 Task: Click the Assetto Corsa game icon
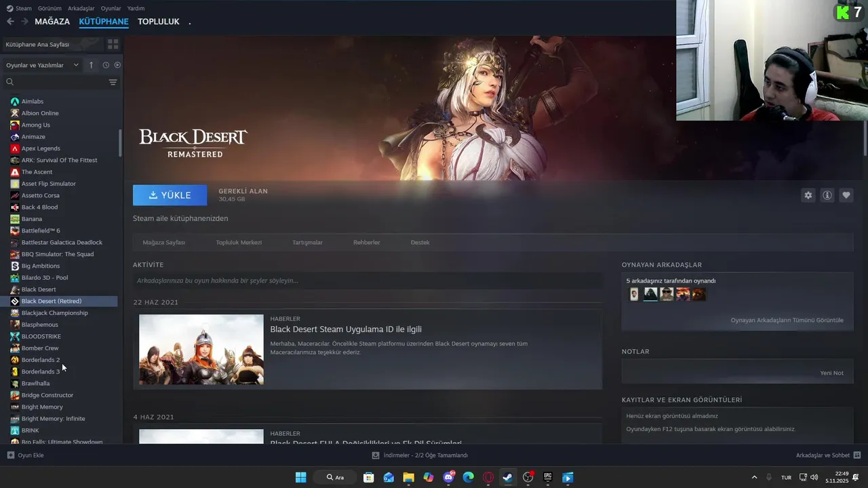[15, 195]
